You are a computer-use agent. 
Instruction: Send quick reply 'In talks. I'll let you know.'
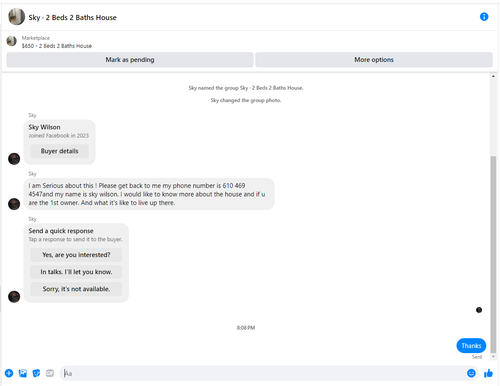tap(76, 272)
